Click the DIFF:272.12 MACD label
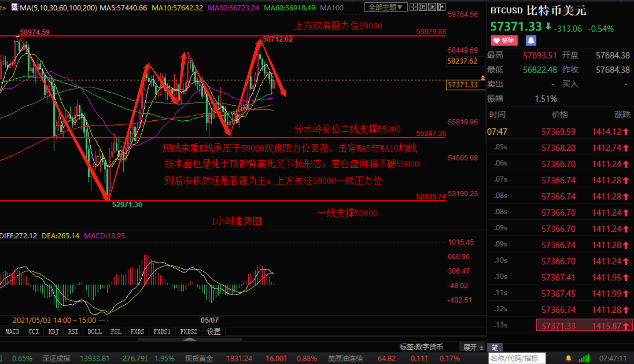Viewport: 634px width, 364px height. coord(19,236)
